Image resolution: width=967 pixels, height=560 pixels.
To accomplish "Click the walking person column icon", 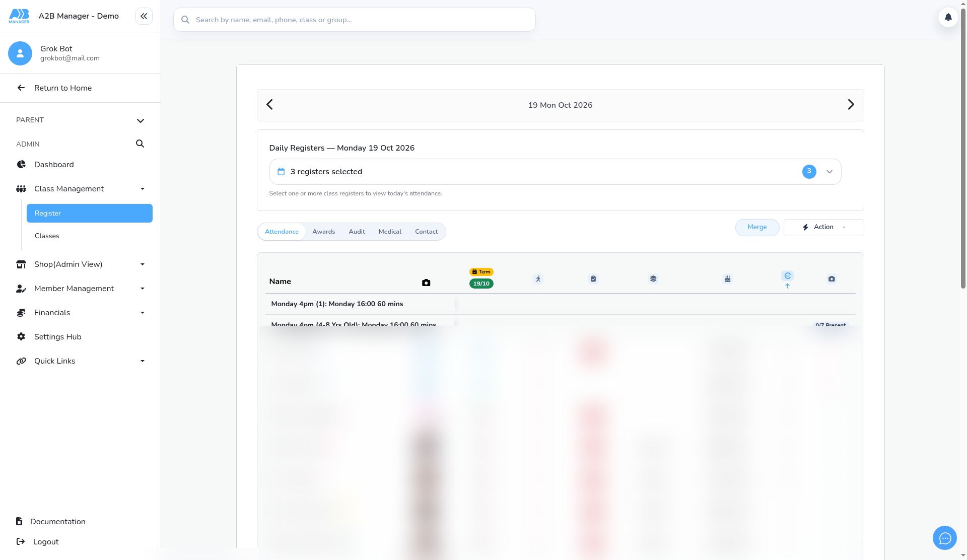I will click(538, 279).
